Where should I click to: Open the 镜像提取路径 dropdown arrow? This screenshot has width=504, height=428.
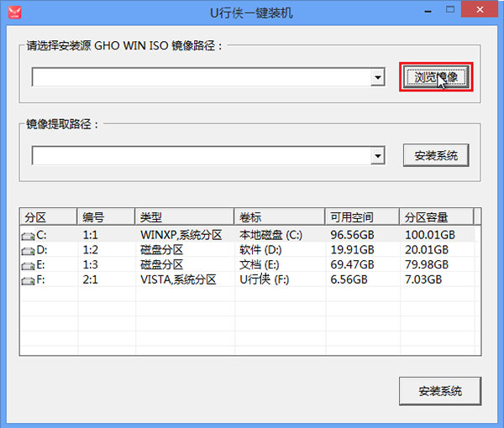[x=378, y=156]
